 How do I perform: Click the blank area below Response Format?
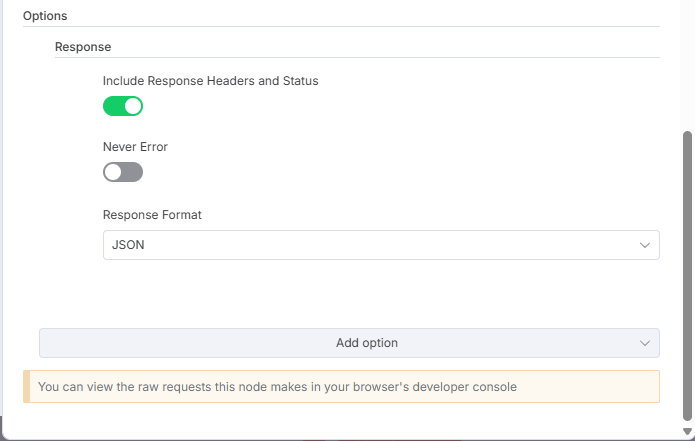381,293
